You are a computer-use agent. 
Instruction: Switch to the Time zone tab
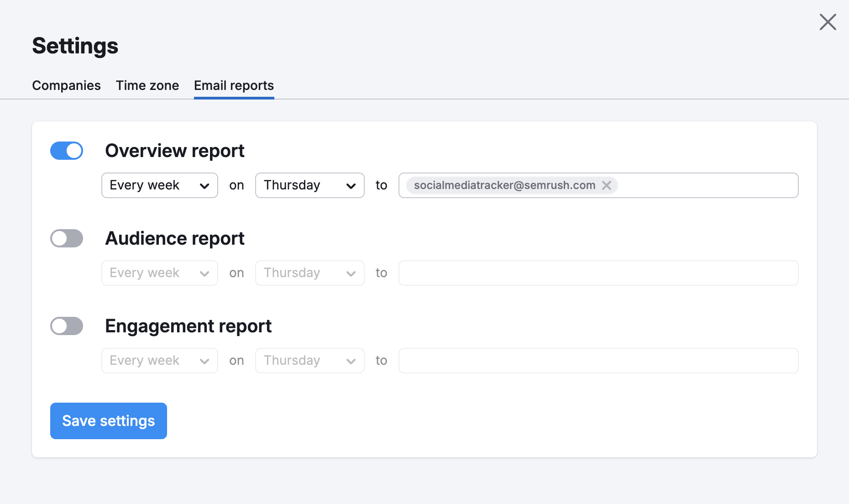147,85
